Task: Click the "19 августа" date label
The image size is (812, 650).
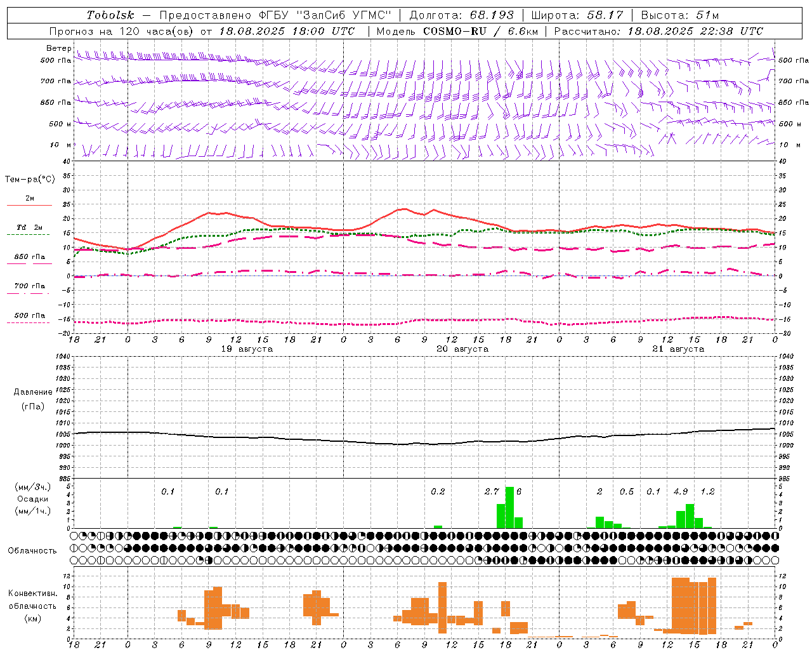Action: [x=247, y=349]
